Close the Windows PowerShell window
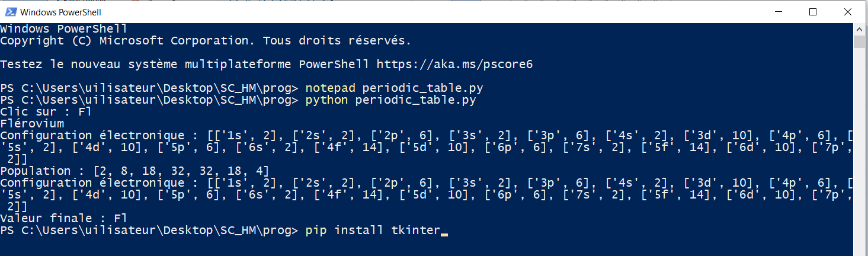Viewport: 868px width, 256px height. (x=847, y=12)
